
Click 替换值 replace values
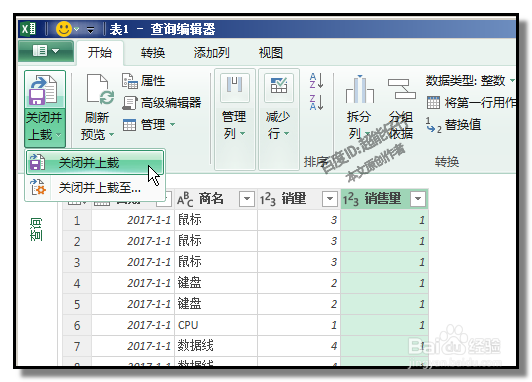coord(453,125)
